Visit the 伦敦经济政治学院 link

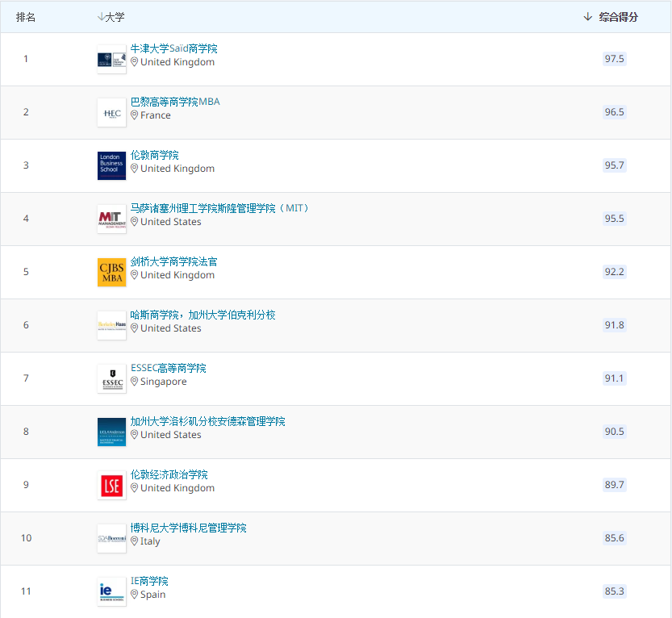(x=169, y=474)
